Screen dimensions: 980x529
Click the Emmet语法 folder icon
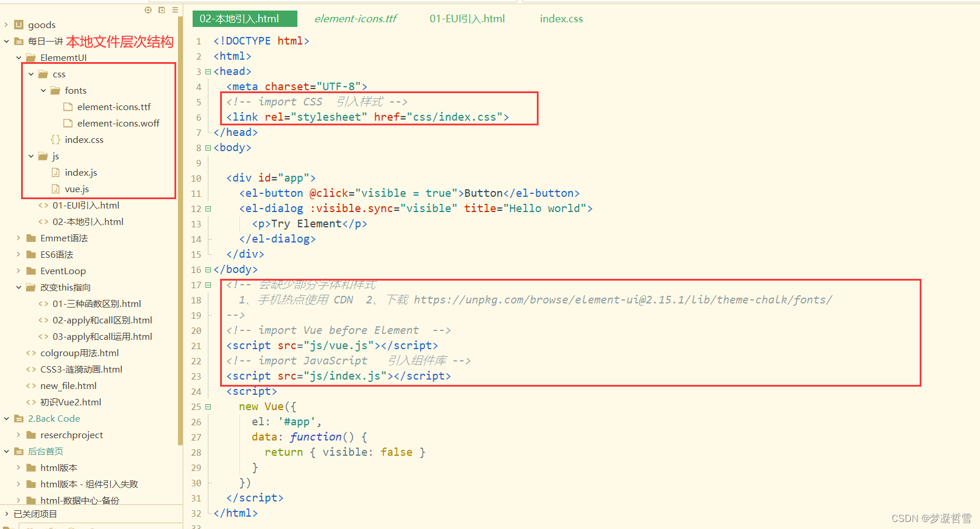pos(31,238)
